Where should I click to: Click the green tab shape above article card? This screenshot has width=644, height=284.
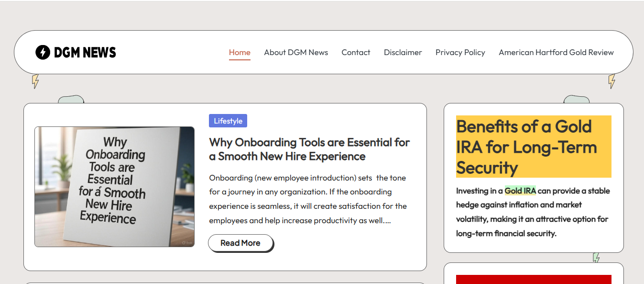click(71, 100)
